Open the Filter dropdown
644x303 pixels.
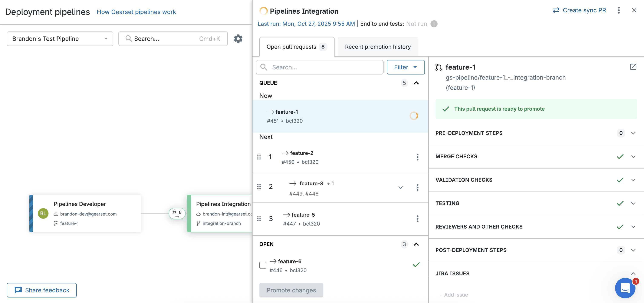click(x=405, y=67)
